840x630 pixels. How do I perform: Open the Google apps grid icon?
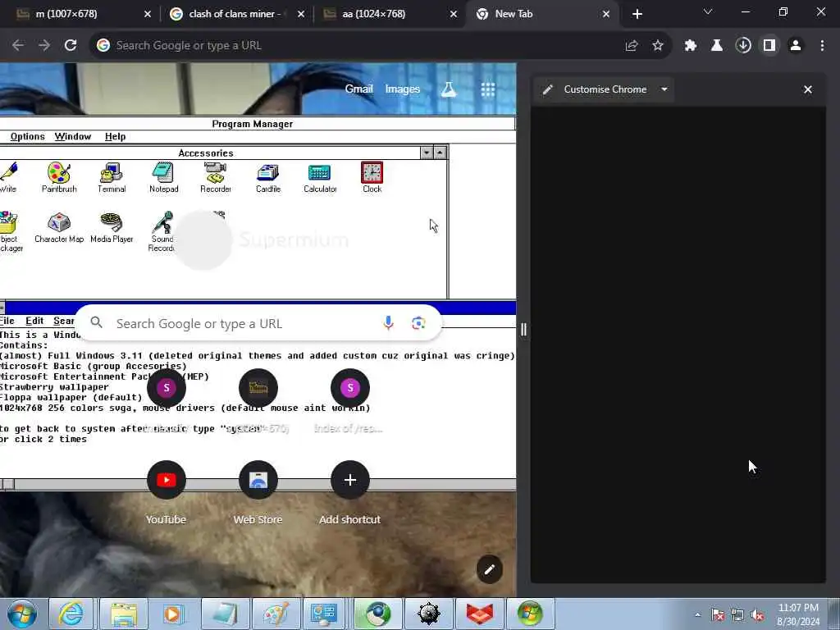pyautogui.click(x=487, y=89)
